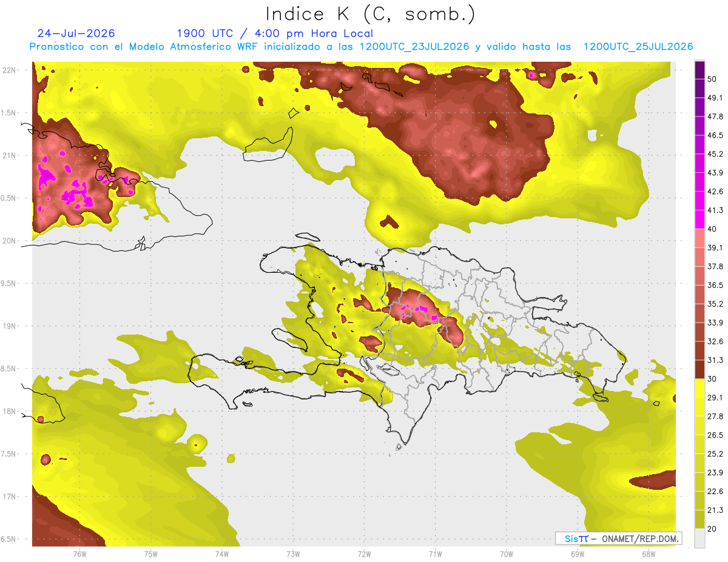The image size is (728, 562).
Task: Click the "21N" latitude label
Action: [x=10, y=155]
